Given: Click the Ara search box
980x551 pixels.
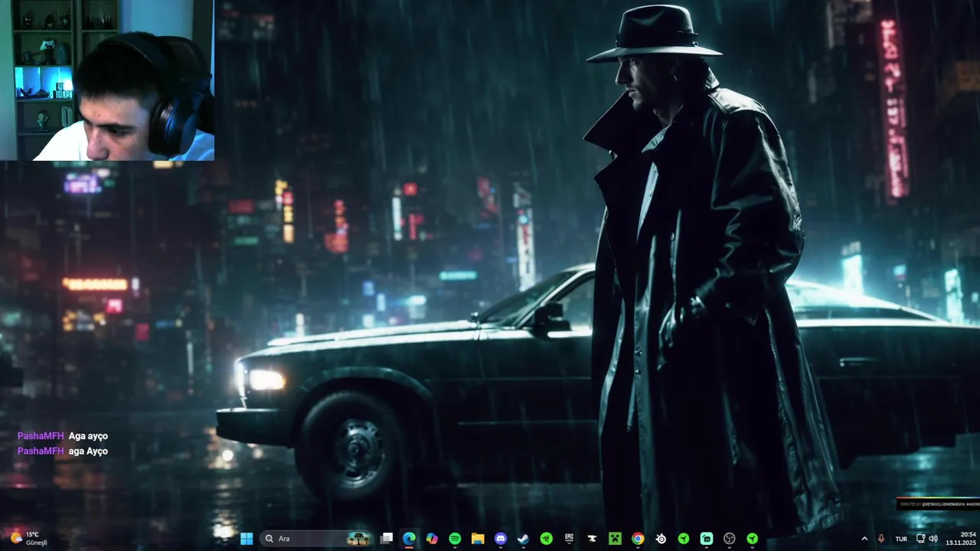Looking at the screenshot, I should coord(316,539).
